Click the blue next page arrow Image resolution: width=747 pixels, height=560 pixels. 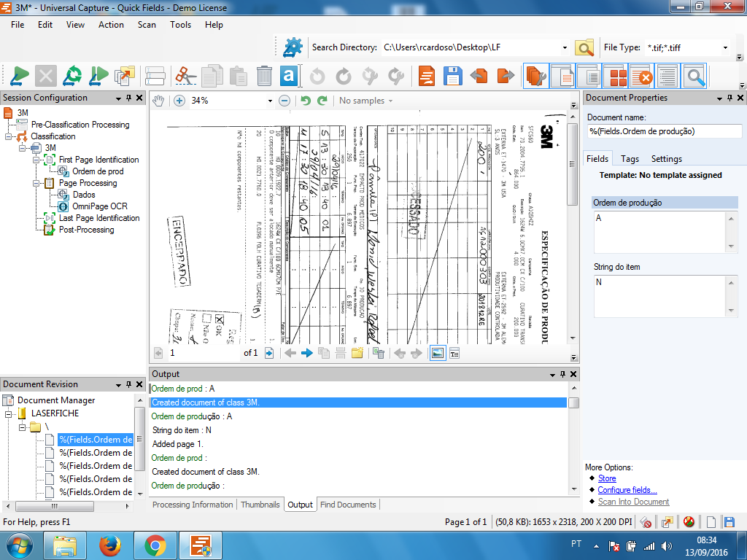pos(307,353)
